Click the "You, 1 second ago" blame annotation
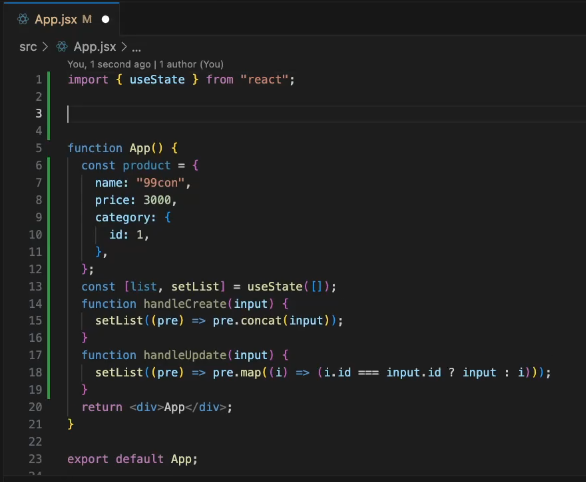Screen dimensions: 586x482 [109, 64]
